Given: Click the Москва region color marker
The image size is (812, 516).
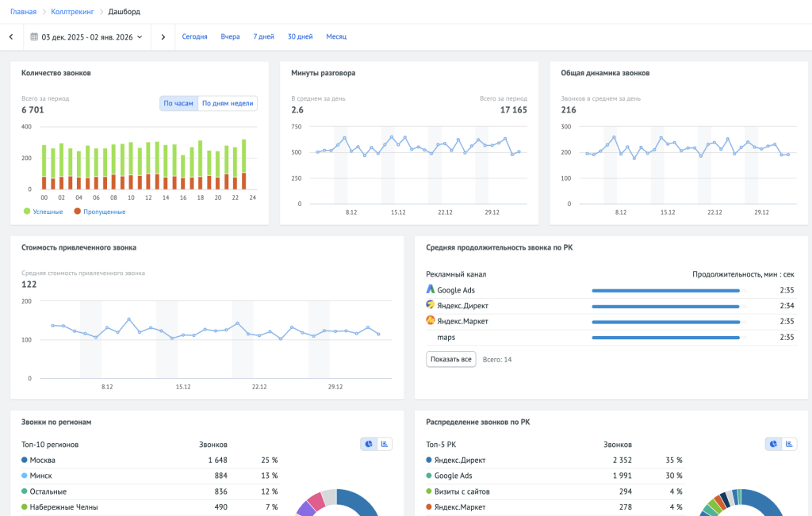Looking at the screenshot, I should pos(25,460).
